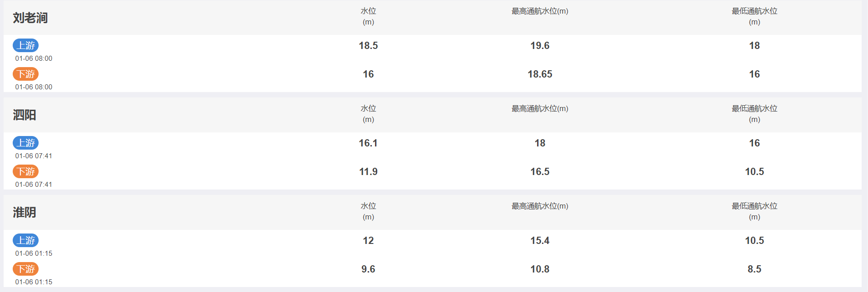The height and width of the screenshot is (292, 868).
Task: Click 淮阴 downstream minimum level 8.5
Action: [755, 269]
